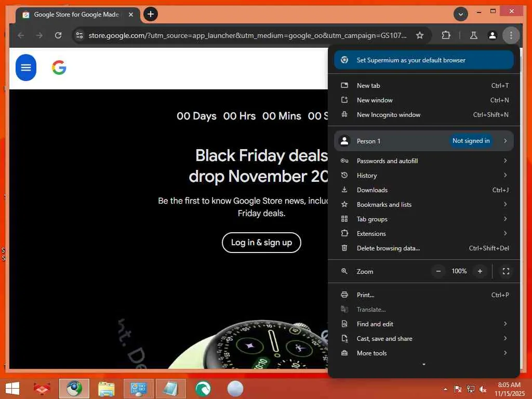Open Bookmarks and lists submenu
Screen dimensions: 532x399
(424, 205)
